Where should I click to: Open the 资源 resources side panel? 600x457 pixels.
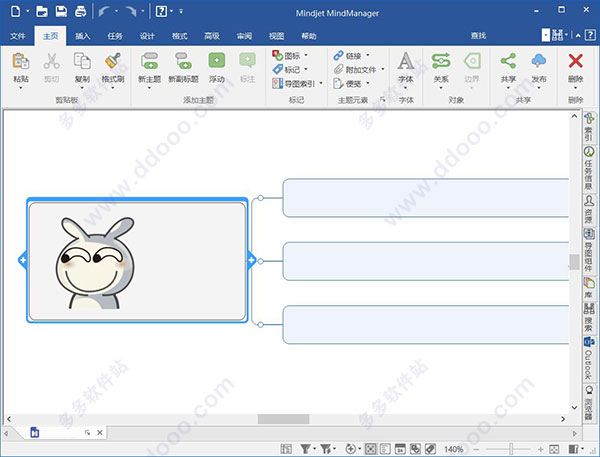tap(589, 210)
